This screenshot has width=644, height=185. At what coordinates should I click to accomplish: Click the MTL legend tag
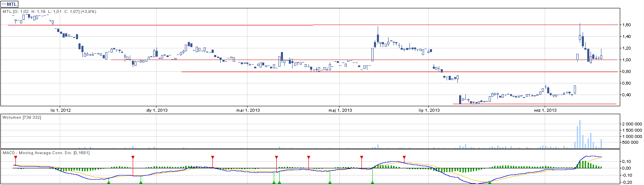click(x=10, y=4)
